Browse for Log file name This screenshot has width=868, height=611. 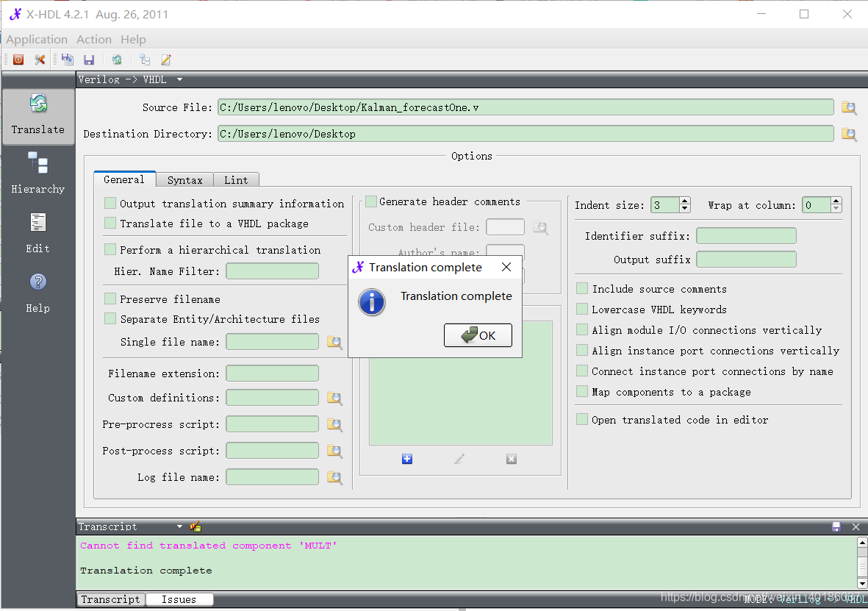pyautogui.click(x=334, y=477)
